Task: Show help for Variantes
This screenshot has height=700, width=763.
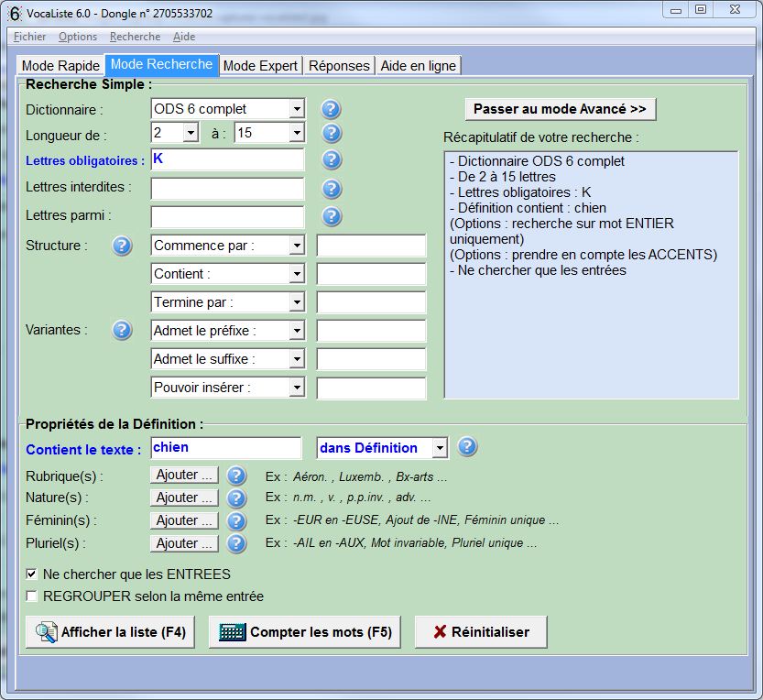Action: 122,331
